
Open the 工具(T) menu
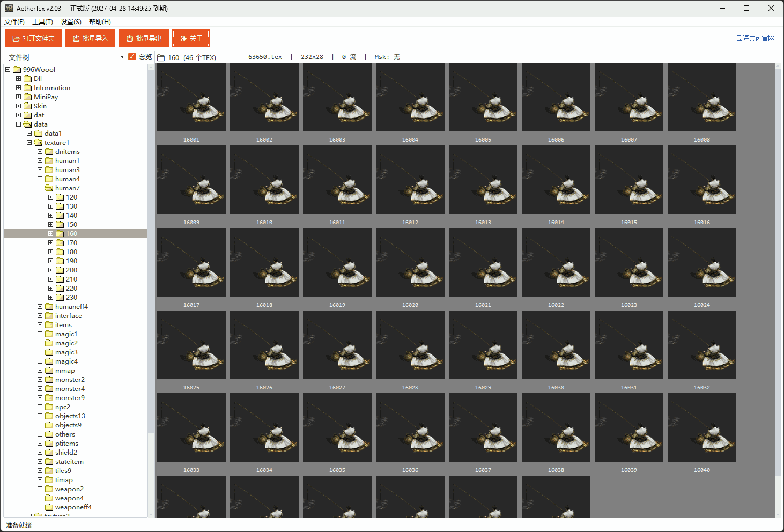[42, 22]
